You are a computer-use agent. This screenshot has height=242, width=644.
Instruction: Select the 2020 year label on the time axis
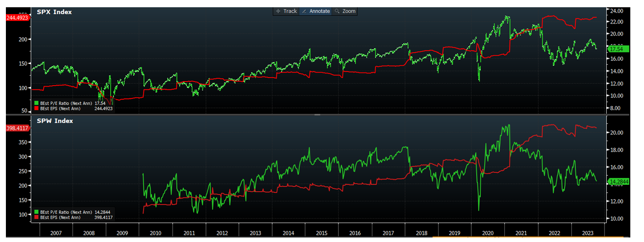tap(488, 232)
